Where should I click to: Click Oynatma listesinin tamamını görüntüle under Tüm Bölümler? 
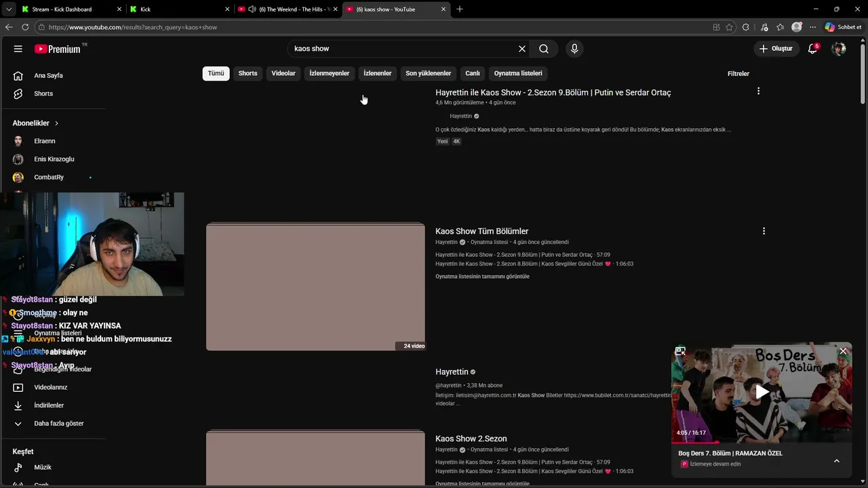[482, 277]
